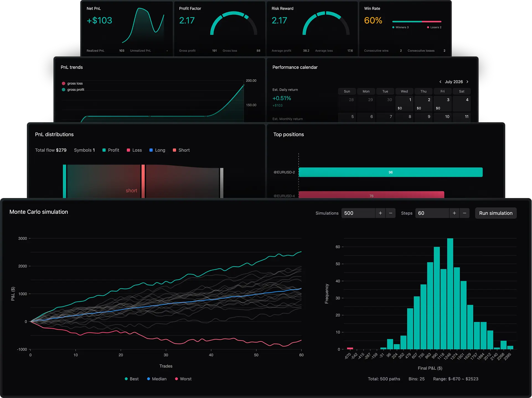
Task: Select calendar day 2 cell
Action: click(x=423, y=103)
